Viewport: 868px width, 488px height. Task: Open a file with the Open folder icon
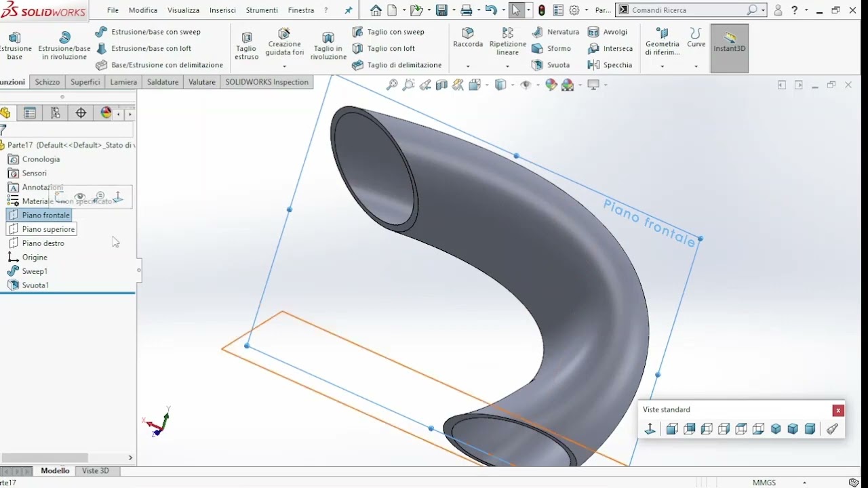416,10
